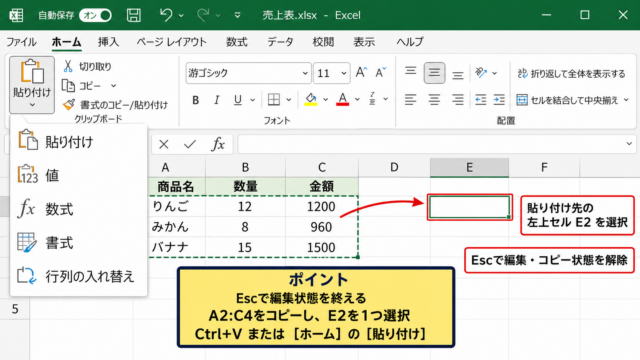Choose 貼り付け in paste menu

[x=78, y=142]
